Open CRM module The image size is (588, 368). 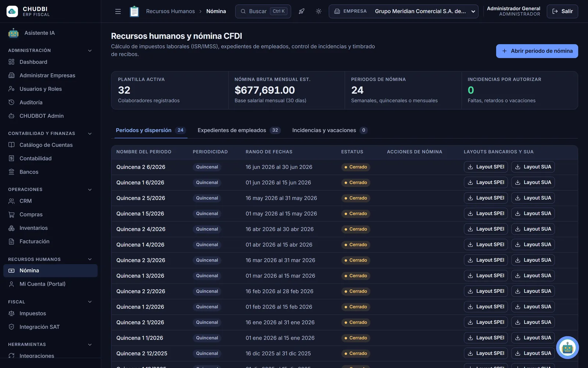coord(50,201)
